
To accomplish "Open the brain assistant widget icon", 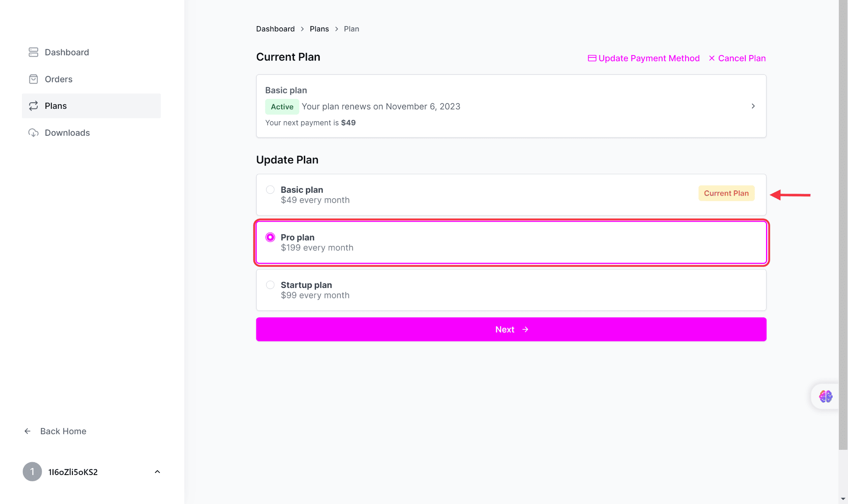I will [x=825, y=396].
